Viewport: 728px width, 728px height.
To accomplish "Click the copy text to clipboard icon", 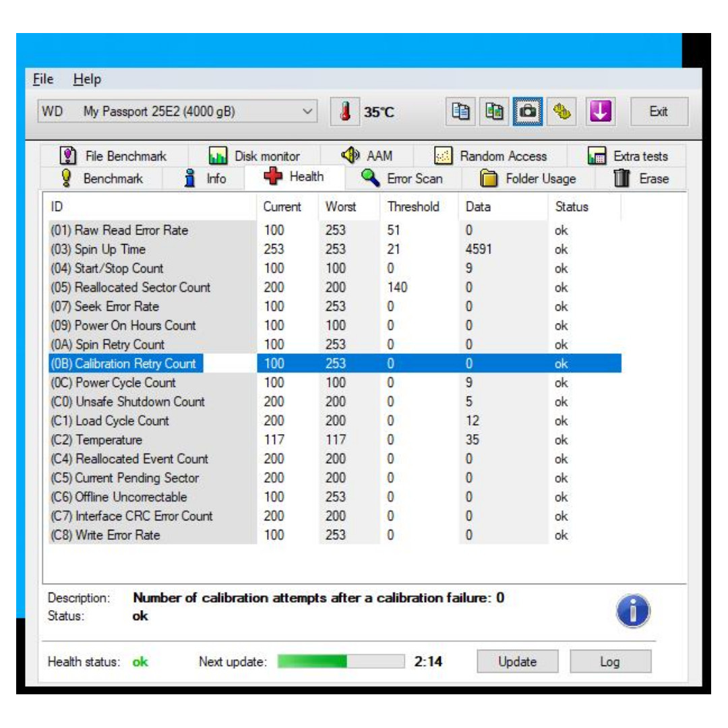I will pyautogui.click(x=460, y=112).
